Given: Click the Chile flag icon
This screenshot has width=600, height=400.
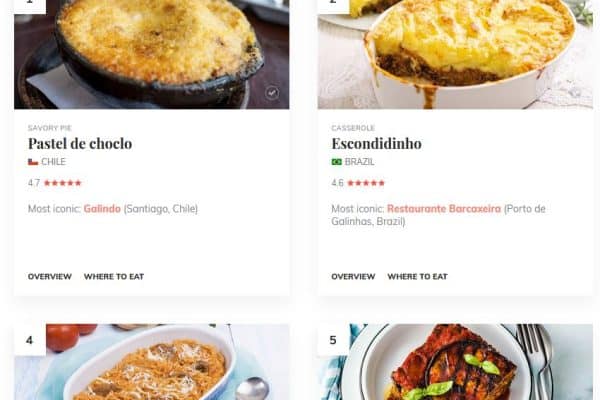Looking at the screenshot, I should (x=33, y=162).
